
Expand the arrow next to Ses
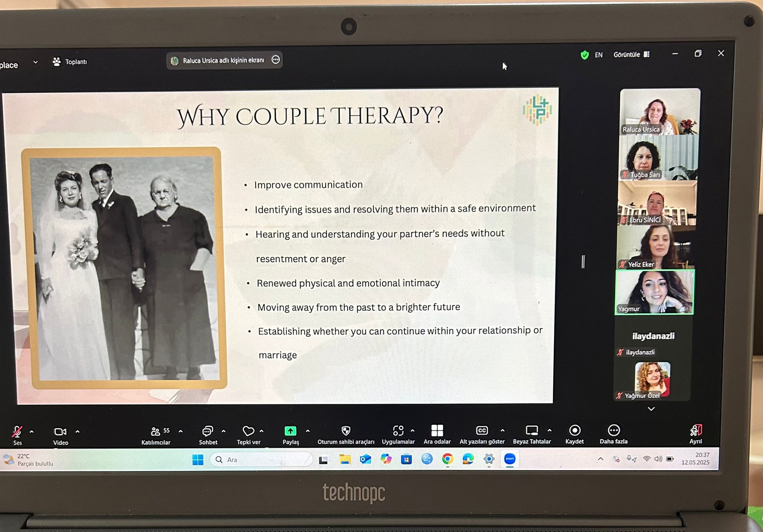(32, 432)
